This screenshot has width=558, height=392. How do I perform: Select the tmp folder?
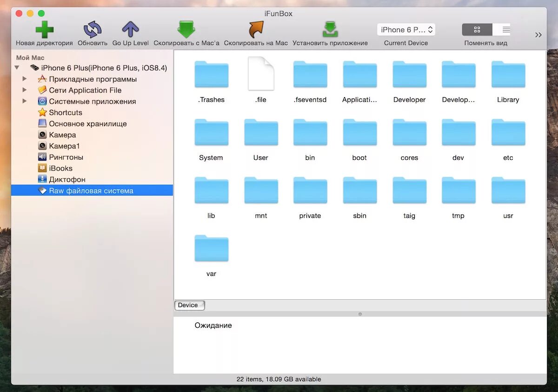pyautogui.click(x=458, y=190)
